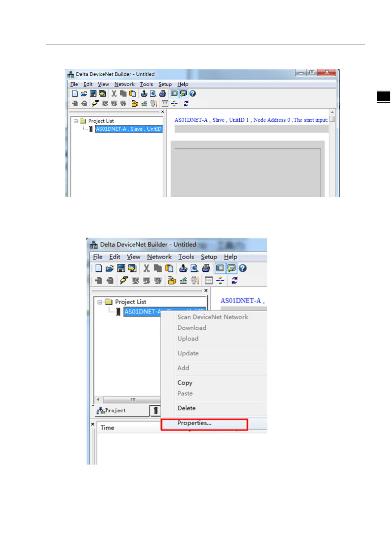Click yellow folders icon in lower window toolbar
392x554 pixels.
[x=172, y=280]
